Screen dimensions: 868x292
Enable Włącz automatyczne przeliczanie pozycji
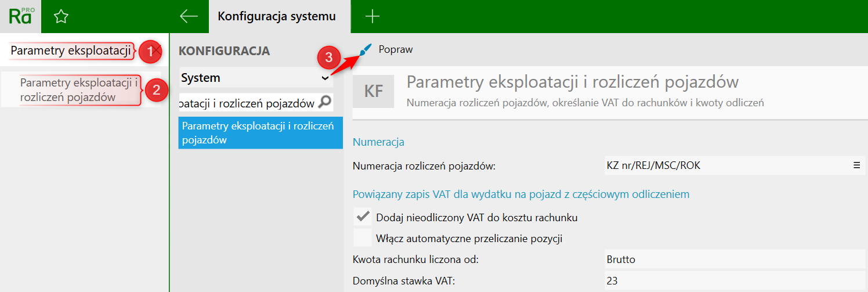click(x=363, y=238)
